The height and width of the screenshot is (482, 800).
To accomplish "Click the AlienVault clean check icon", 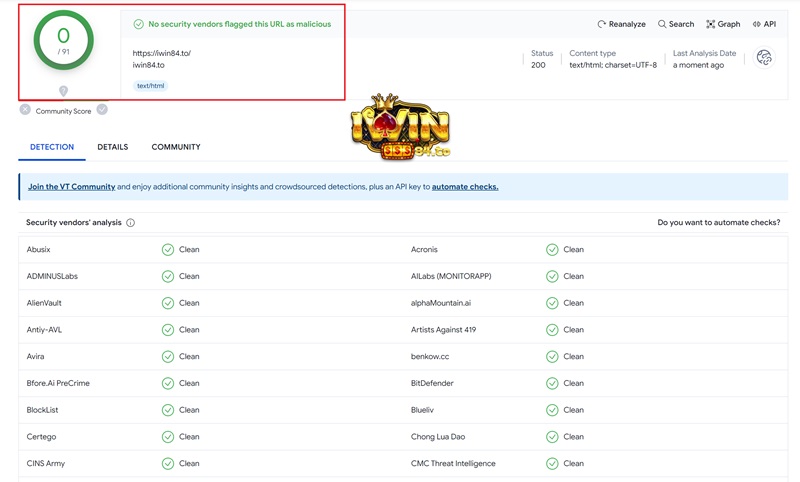I will click(x=168, y=303).
